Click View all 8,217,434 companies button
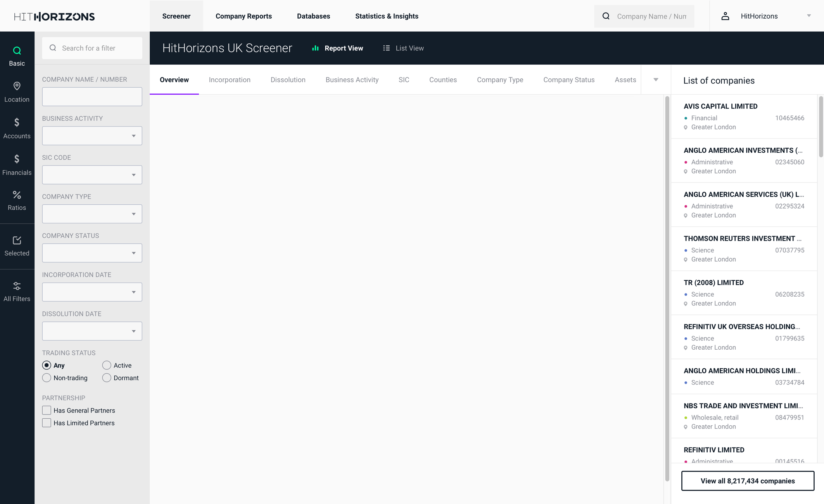The width and height of the screenshot is (824, 504). [x=747, y=481]
